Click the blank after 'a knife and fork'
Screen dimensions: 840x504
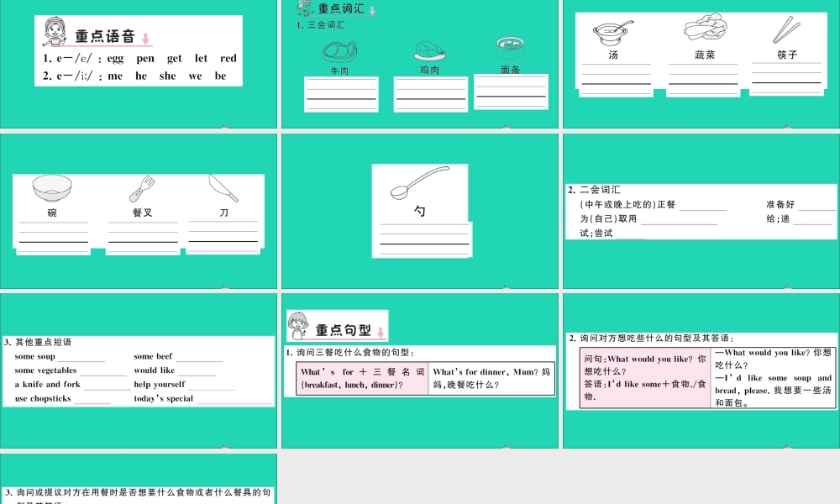(x=108, y=386)
